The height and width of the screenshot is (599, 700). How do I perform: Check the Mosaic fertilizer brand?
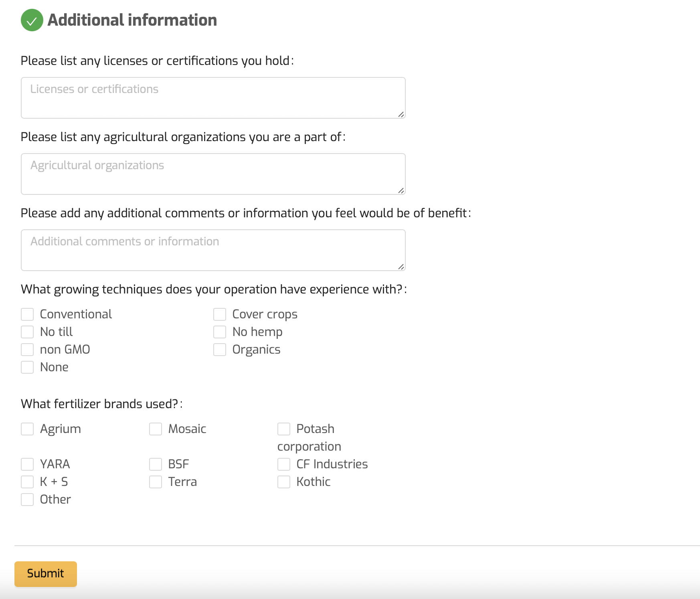pos(156,429)
